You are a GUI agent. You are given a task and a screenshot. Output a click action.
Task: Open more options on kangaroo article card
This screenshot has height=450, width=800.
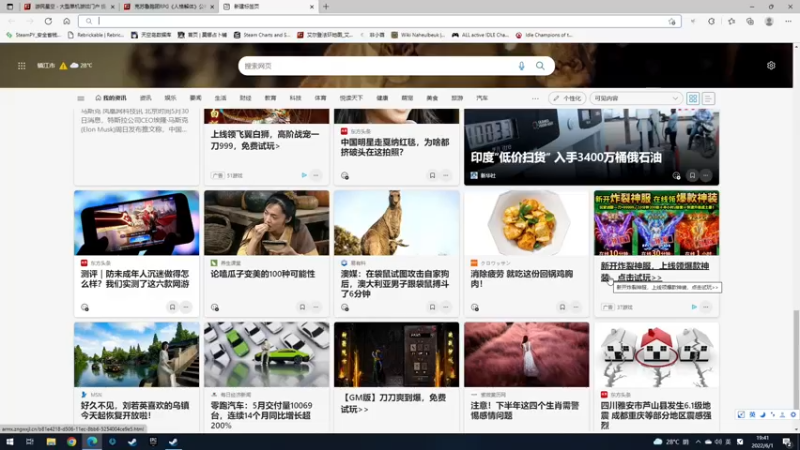tap(446, 307)
